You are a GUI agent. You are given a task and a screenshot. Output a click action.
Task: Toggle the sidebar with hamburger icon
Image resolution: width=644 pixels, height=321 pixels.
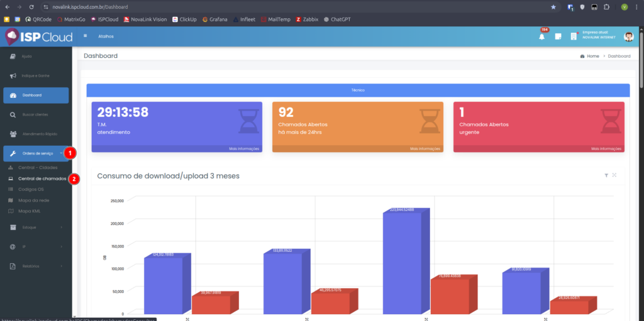click(86, 36)
